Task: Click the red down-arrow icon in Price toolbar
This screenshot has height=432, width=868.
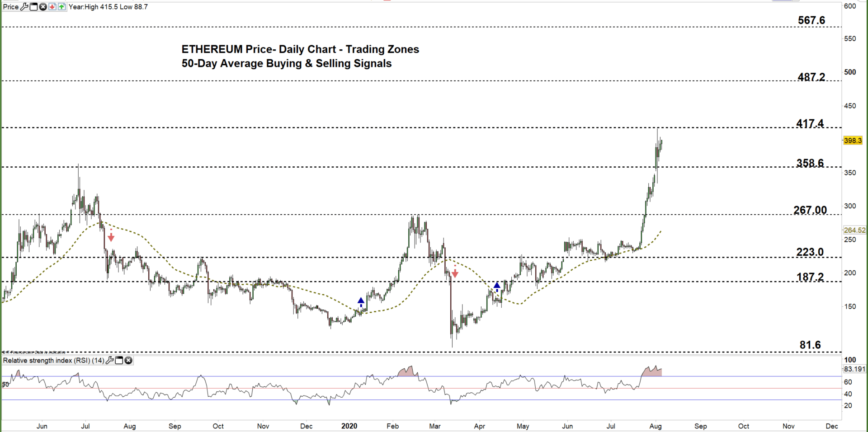Action: [x=52, y=7]
